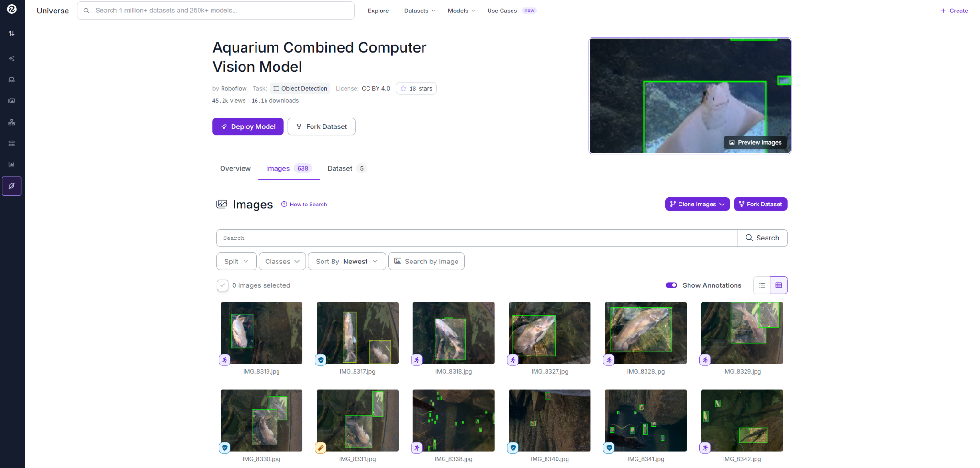This screenshot has width=980, height=468.
Task: Click the Search by Image button
Action: 426,261
